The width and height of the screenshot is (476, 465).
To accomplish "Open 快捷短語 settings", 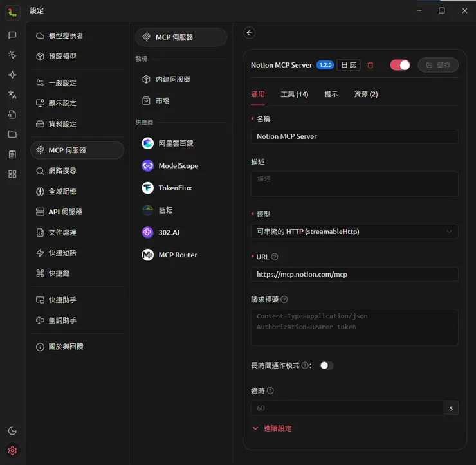I will tap(77, 253).
